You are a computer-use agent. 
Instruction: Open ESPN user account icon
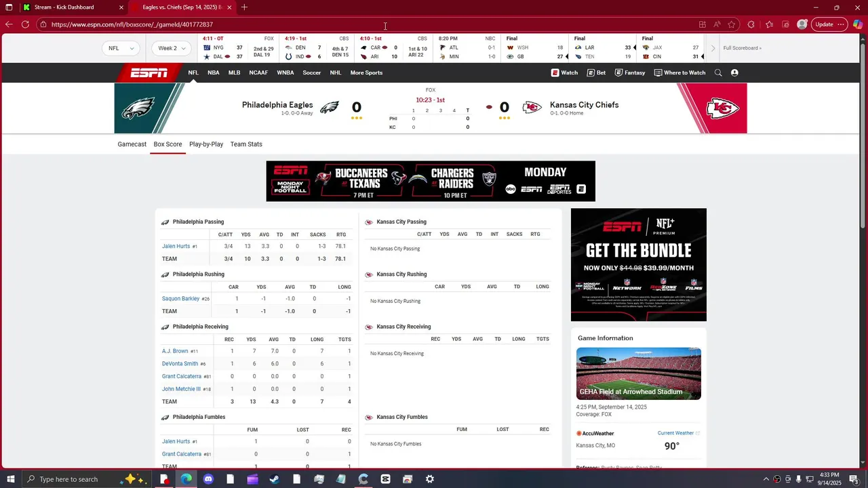pyautogui.click(x=734, y=73)
